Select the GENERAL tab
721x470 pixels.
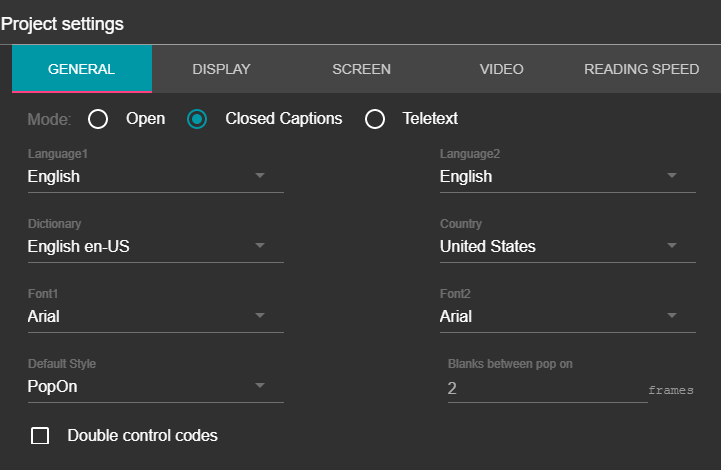click(82, 69)
